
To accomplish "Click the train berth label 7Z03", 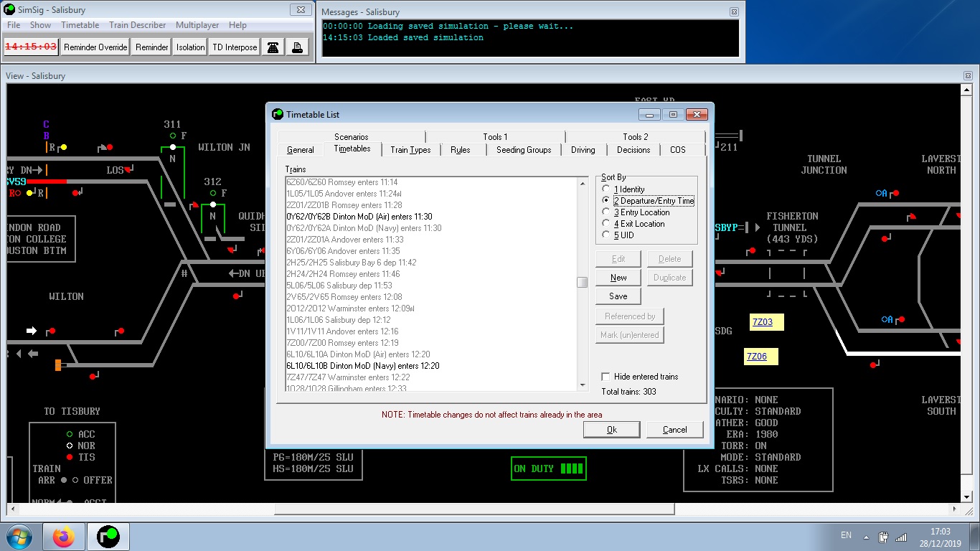I will pos(767,322).
